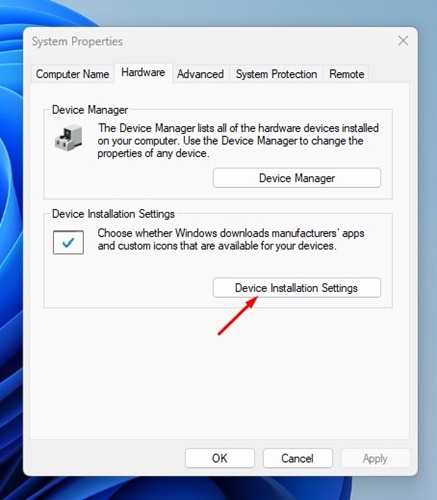Click the 'Device Manager' group heading
The height and width of the screenshot is (500, 437).
click(90, 110)
